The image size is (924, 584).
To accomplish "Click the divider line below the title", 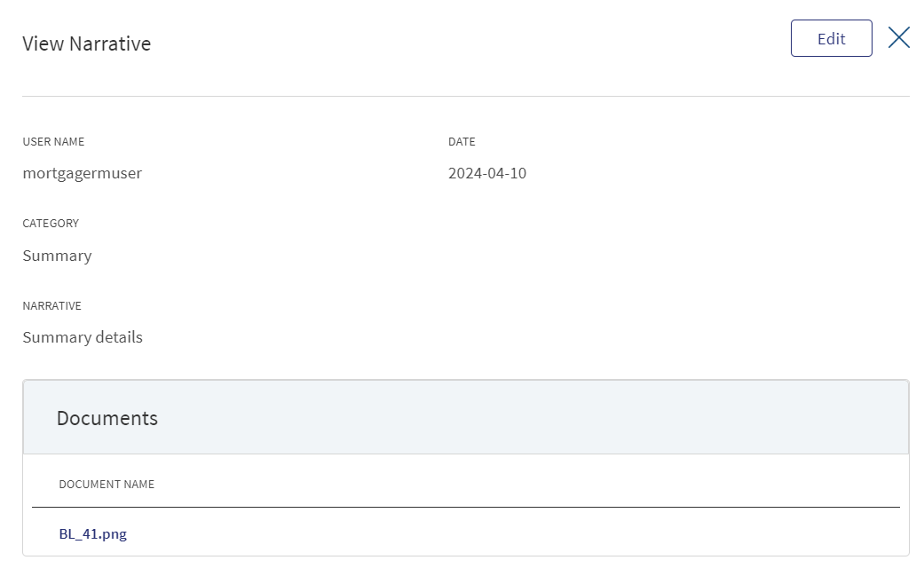I will coord(465,96).
